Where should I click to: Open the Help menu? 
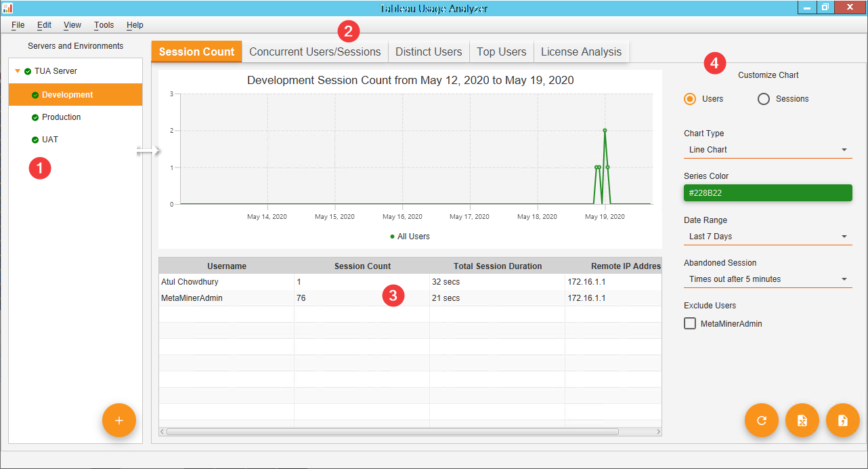pyautogui.click(x=135, y=25)
